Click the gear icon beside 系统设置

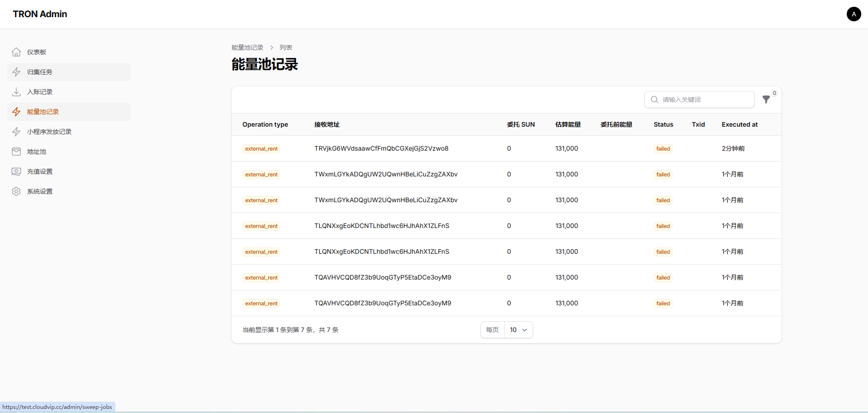16,191
